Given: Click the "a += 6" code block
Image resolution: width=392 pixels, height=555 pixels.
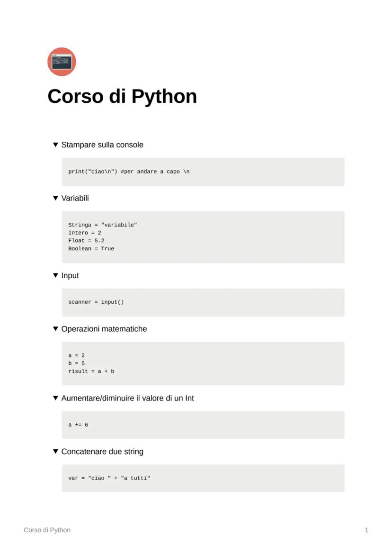Looking at the screenshot, I should point(203,425).
